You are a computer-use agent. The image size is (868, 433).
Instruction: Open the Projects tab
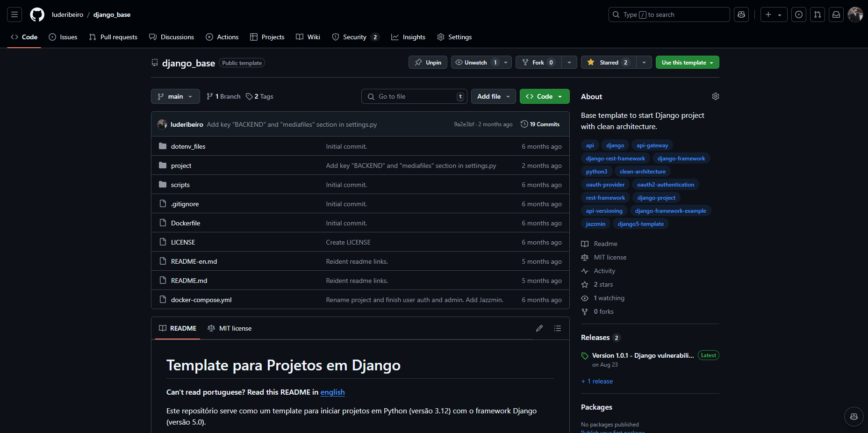tap(267, 37)
